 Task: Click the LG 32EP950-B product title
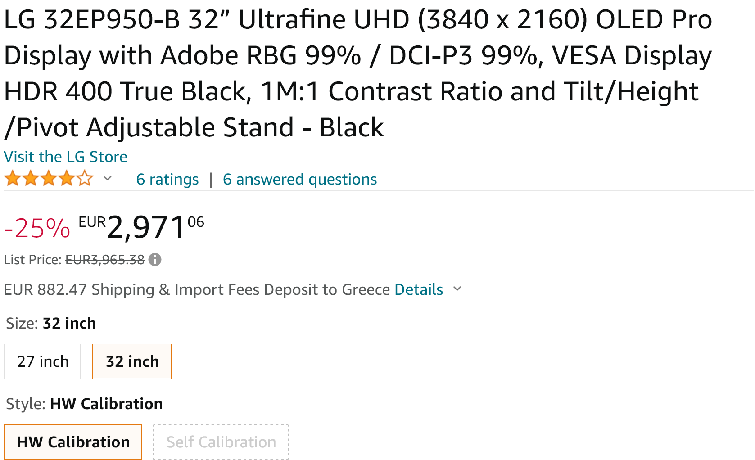tap(358, 73)
